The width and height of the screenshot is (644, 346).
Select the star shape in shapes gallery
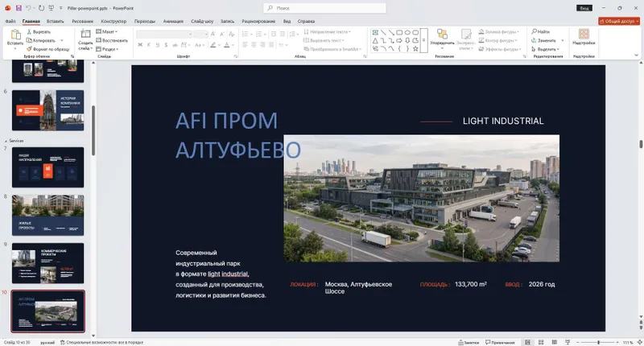pos(415,49)
